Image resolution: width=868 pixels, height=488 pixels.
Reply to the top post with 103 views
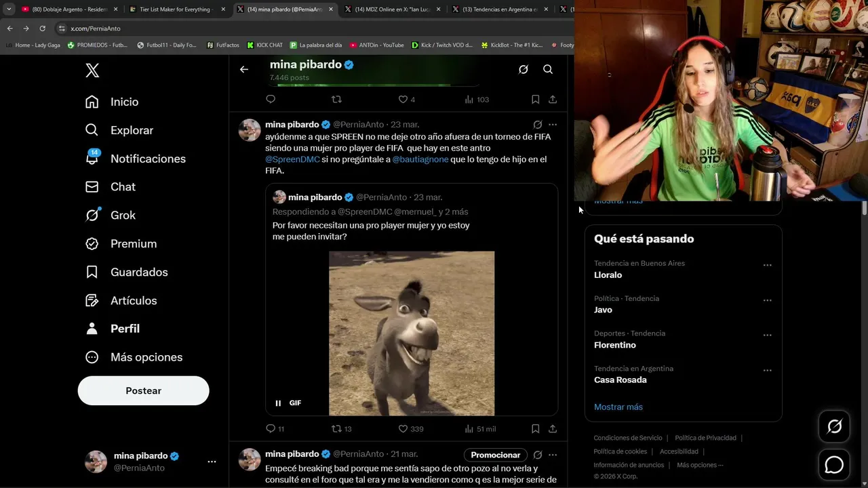click(271, 99)
